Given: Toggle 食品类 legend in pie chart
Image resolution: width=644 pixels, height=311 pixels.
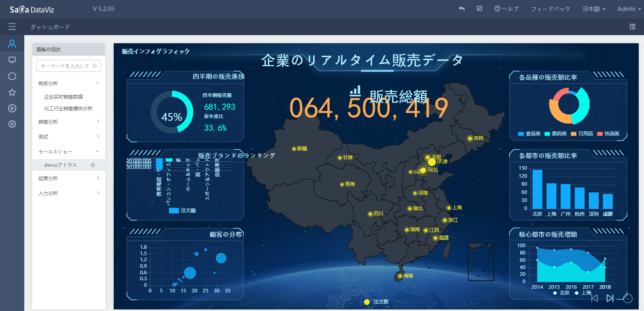Looking at the screenshot, I should [x=529, y=134].
